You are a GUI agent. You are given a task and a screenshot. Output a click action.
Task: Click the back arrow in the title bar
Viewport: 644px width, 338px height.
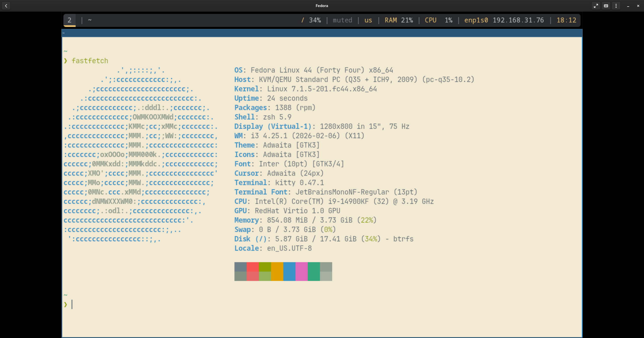tap(6, 6)
